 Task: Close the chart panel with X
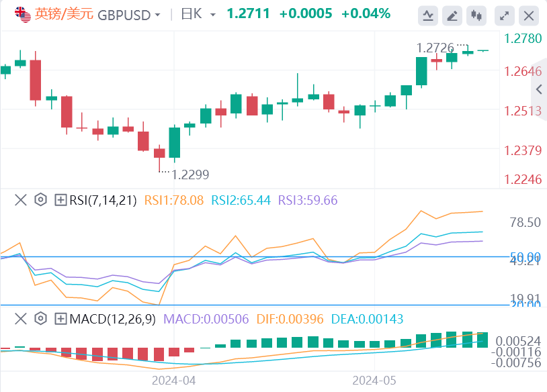(x=530, y=15)
